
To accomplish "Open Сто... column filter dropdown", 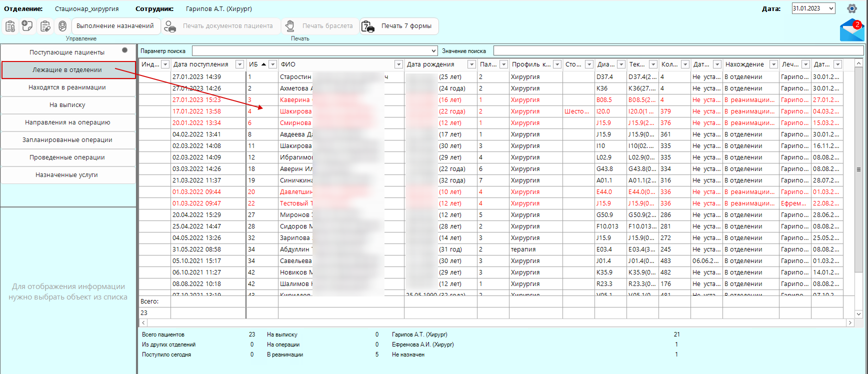I will click(x=589, y=64).
